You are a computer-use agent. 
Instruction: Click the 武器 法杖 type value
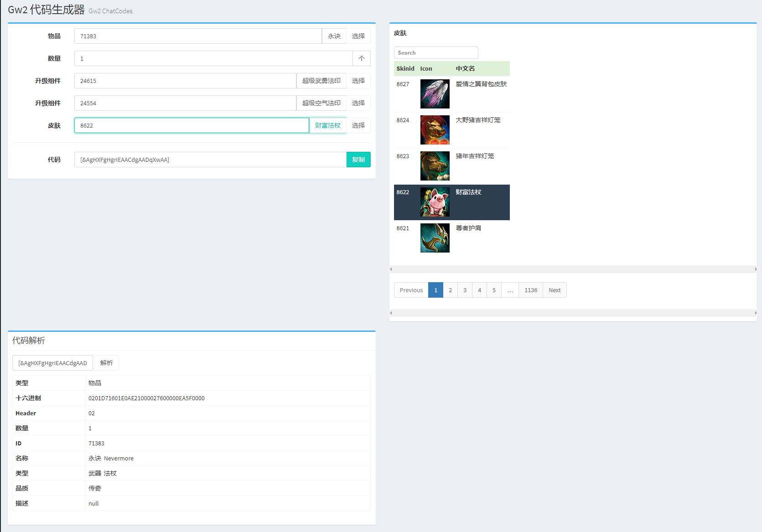click(x=103, y=473)
